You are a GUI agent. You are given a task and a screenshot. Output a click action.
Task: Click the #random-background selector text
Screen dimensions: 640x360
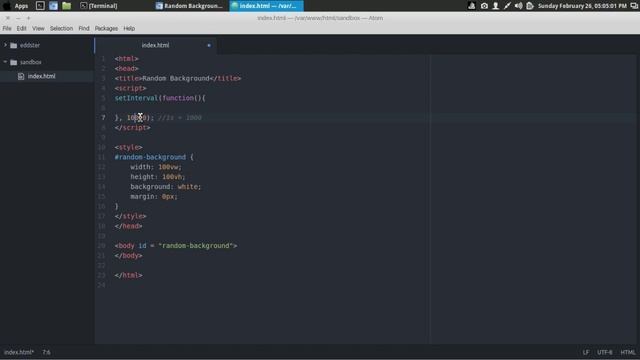tap(150, 157)
